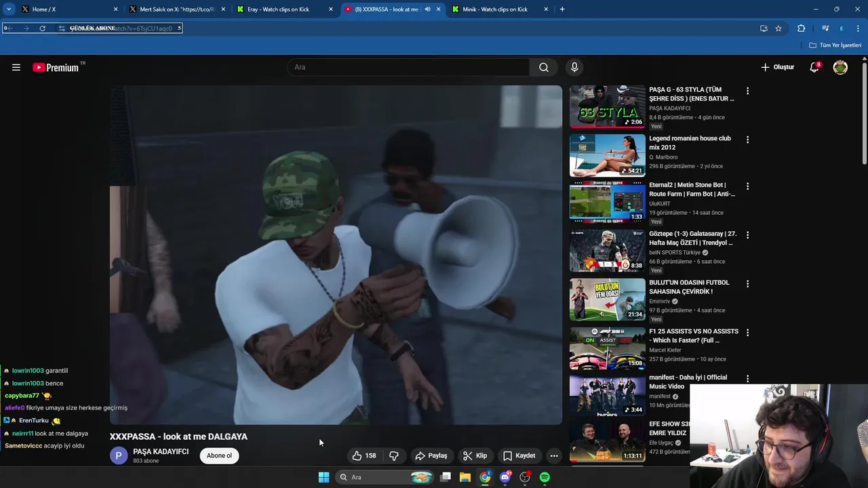Open Göztepe Galatasaray match highlights thumbnail

(x=608, y=251)
